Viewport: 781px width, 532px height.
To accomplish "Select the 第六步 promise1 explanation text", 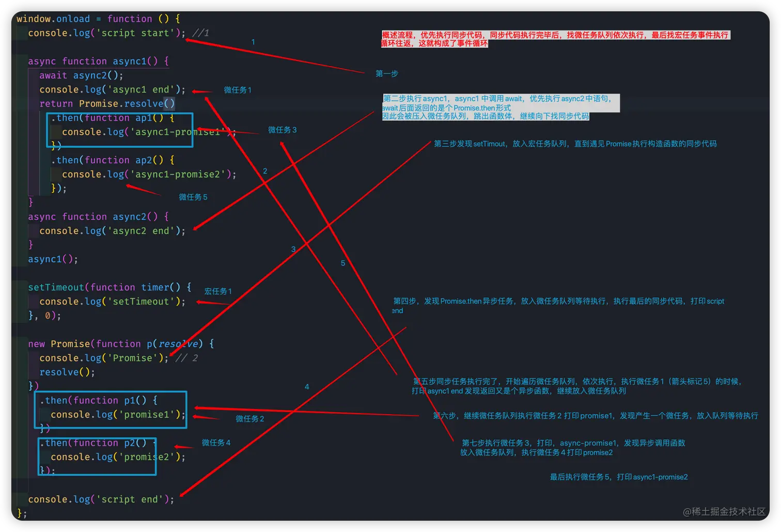I will pyautogui.click(x=597, y=415).
